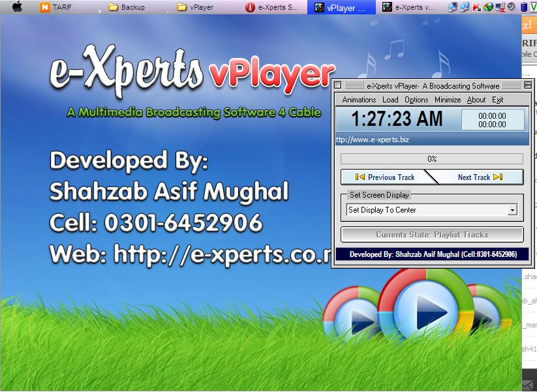537x392 pixels.
Task: Go to the Previous Track
Action: [x=384, y=177]
